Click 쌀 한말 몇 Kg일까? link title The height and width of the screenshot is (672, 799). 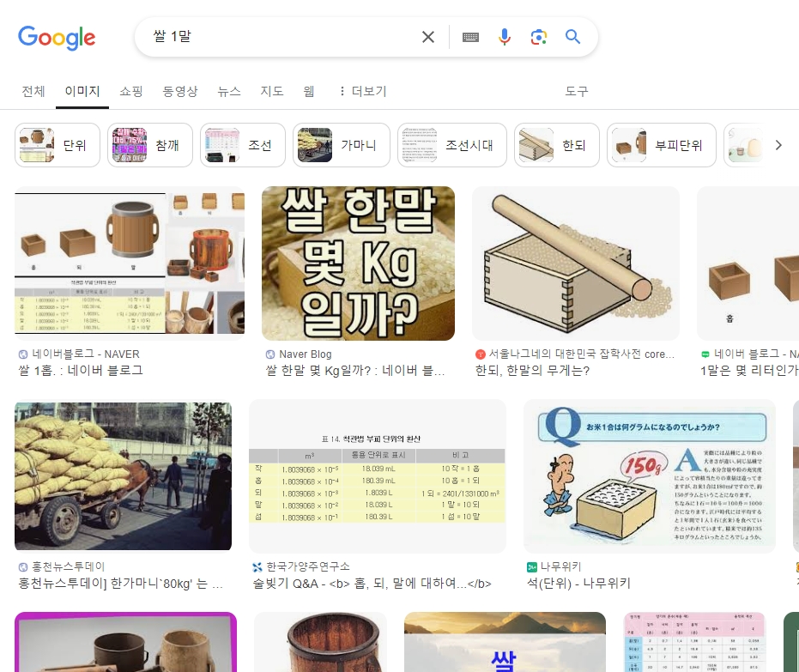click(355, 371)
